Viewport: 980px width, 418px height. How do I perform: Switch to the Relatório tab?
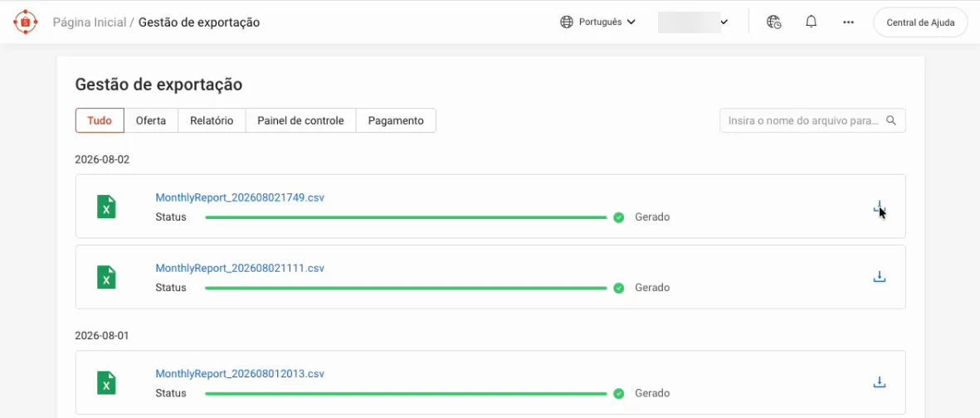coord(212,120)
